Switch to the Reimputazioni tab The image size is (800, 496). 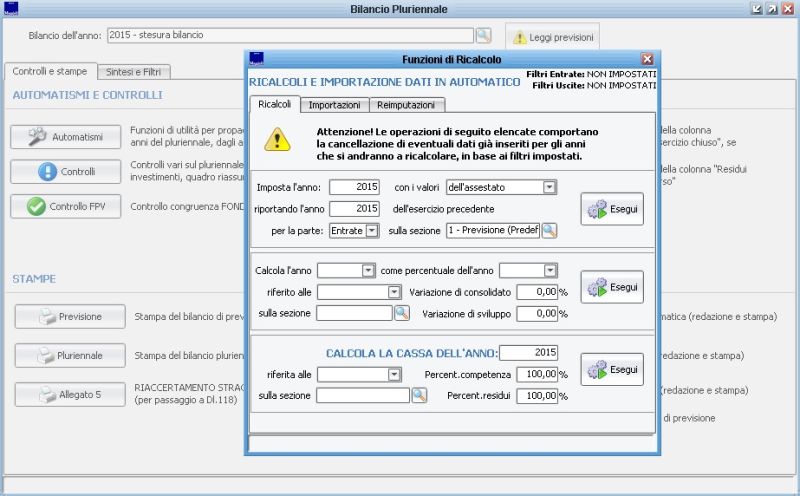coord(408,104)
